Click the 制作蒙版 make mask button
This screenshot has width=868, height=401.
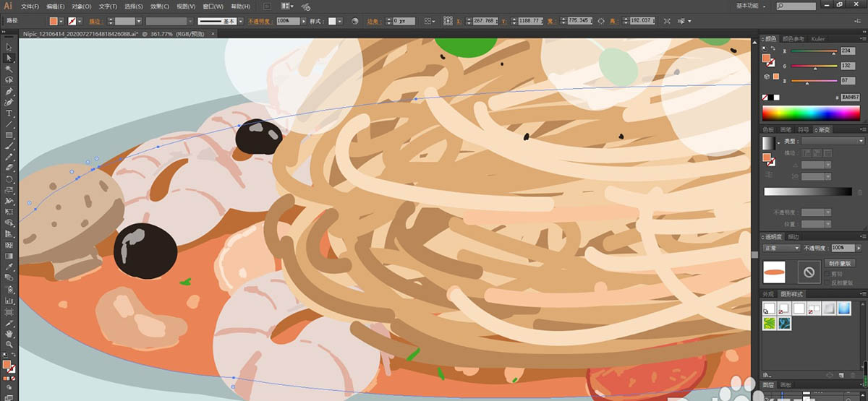pos(841,263)
